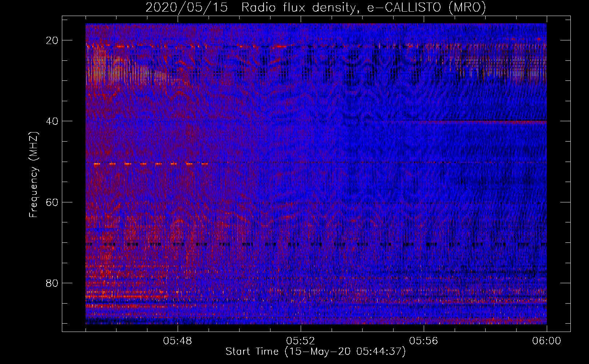Click the 20 MHz frequency tick label
The image size is (589, 364).
pyautogui.click(x=52, y=40)
